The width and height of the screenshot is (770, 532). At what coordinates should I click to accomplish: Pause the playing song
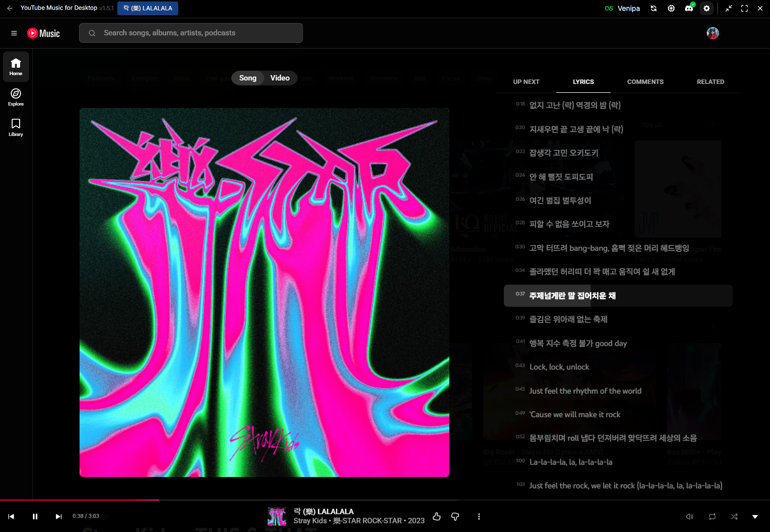[35, 516]
